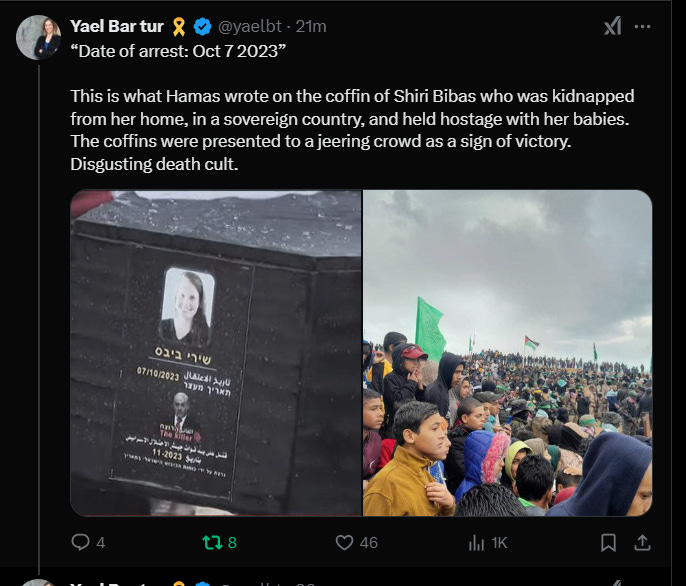Click the like count 46
Image resolution: width=686 pixels, height=586 pixels.
[x=368, y=543]
